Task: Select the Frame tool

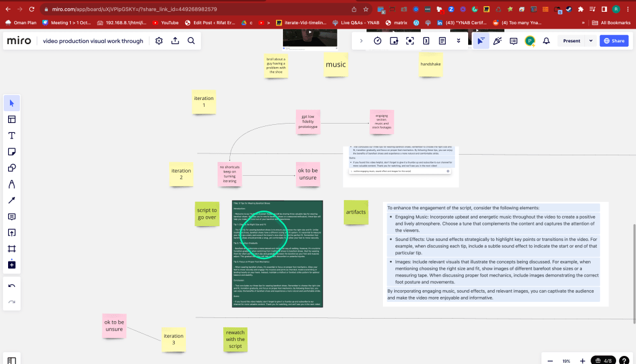Action: click(12, 249)
